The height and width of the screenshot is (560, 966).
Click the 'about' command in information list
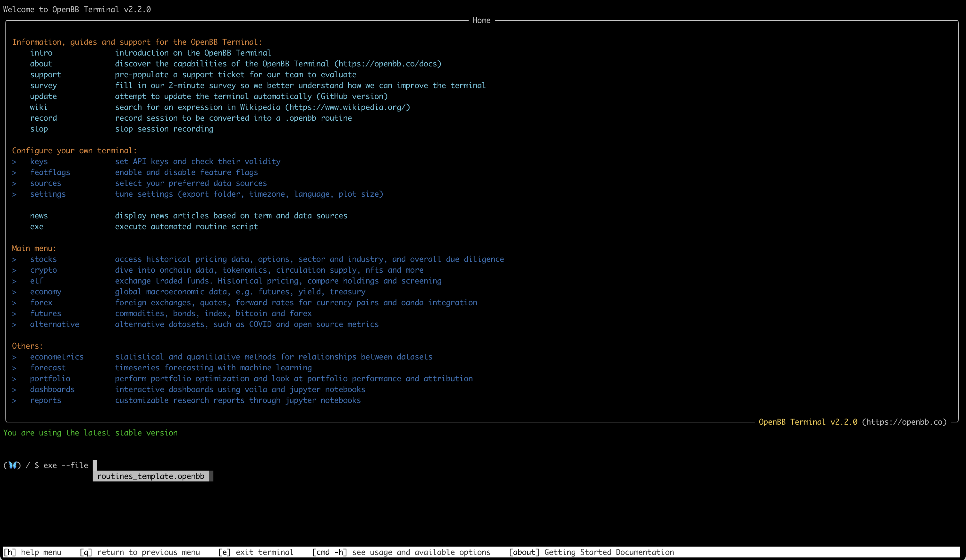(41, 64)
